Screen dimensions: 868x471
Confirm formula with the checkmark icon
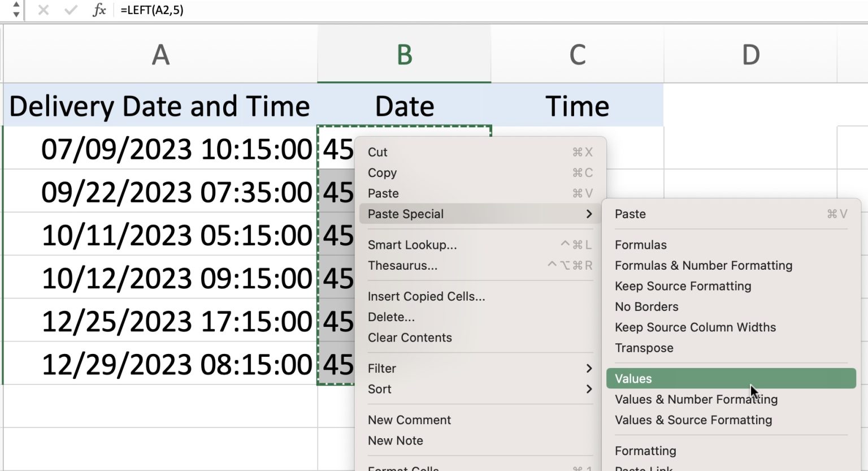70,10
